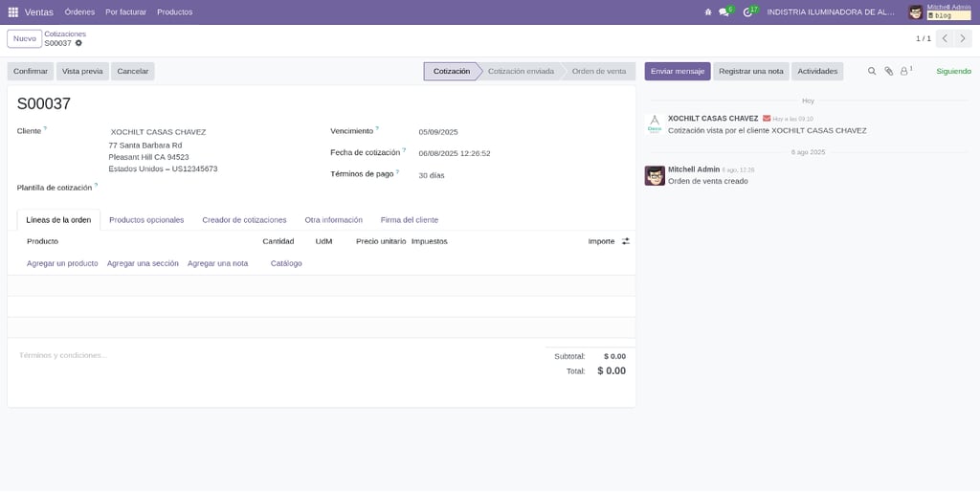Screen dimensions: 980x492
Task: Show followers person icon
Action: (905, 71)
